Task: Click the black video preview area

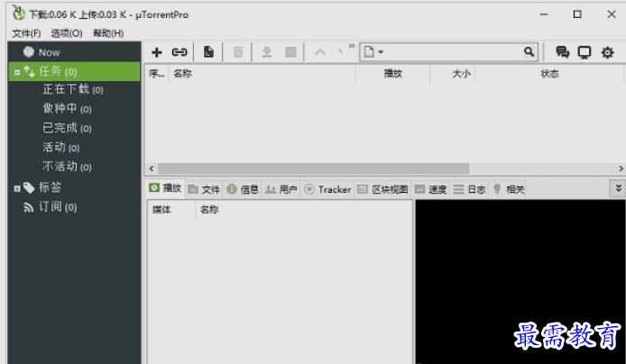Action: tap(520, 281)
